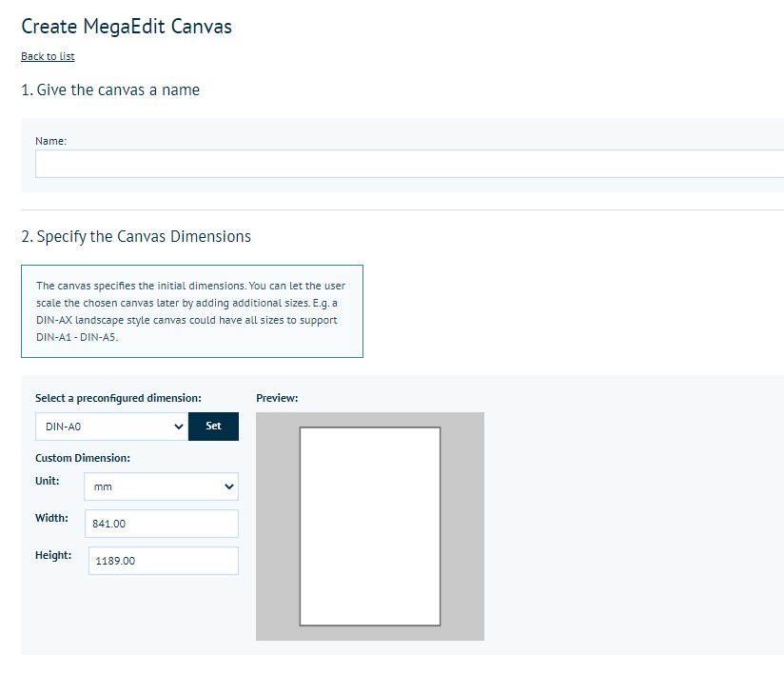Click the "2. Specify the Canvas Dimensions" heading

point(136,236)
